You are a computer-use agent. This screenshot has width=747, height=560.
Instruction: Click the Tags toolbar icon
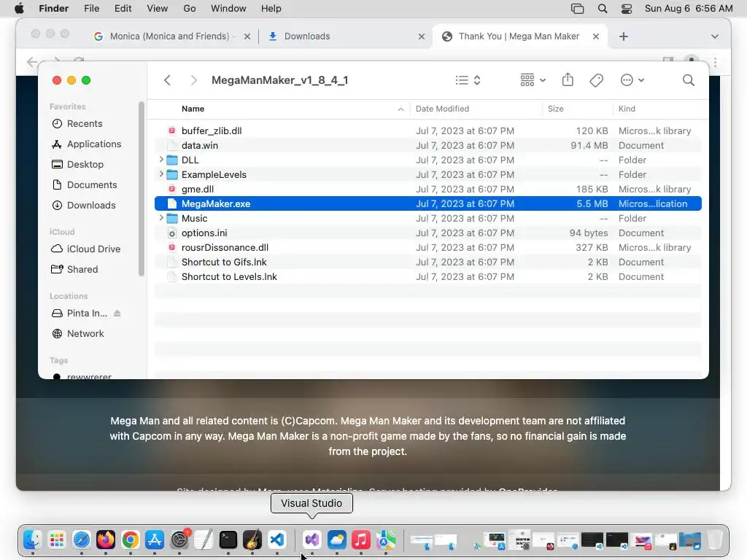coord(596,80)
